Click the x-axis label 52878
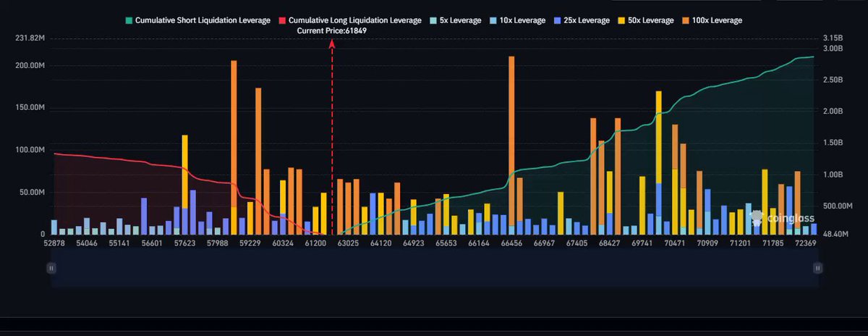The height and width of the screenshot is (336, 868). (56, 244)
